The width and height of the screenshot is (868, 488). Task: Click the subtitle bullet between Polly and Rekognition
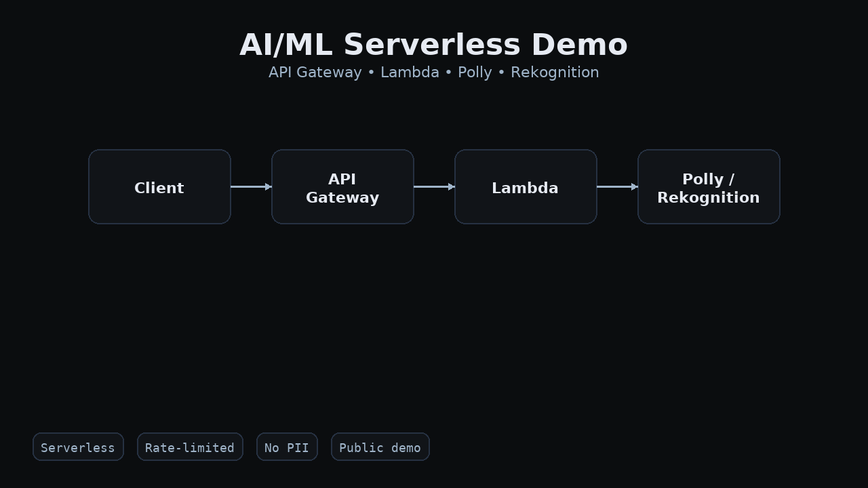tap(501, 73)
